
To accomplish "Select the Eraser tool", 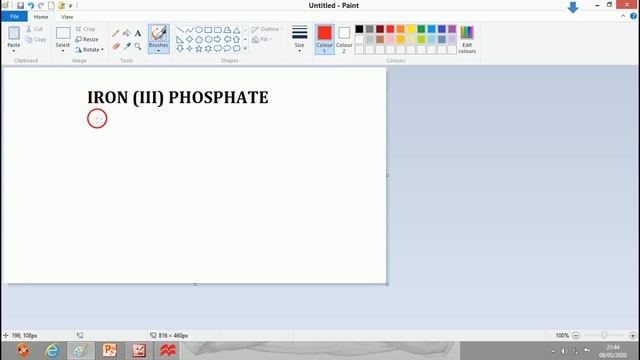I will (116, 46).
